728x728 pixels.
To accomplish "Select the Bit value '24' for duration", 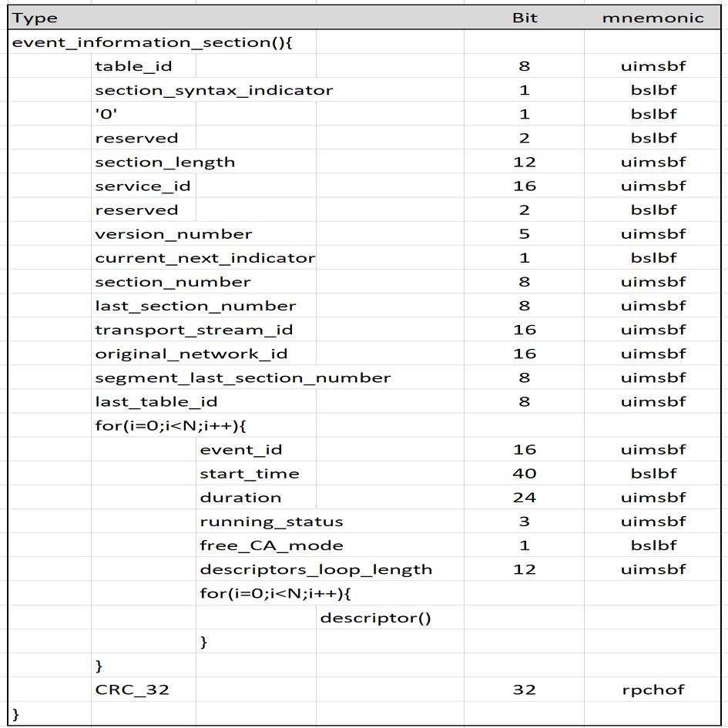I will tap(524, 498).
